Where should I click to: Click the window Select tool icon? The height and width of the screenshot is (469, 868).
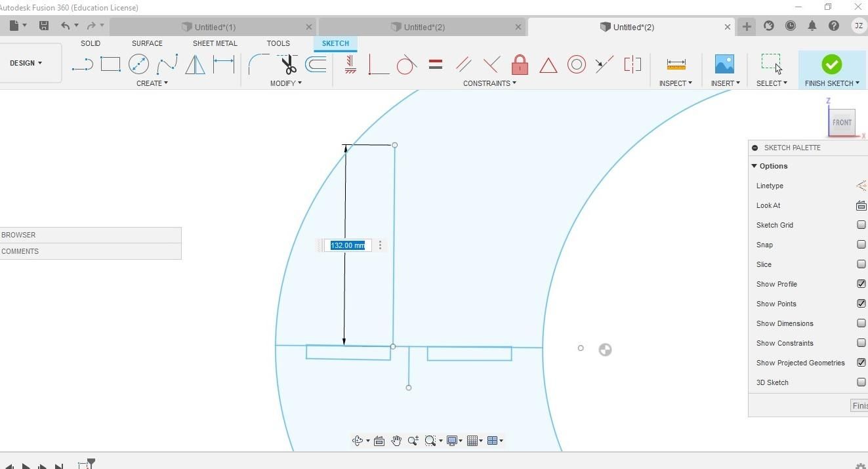(x=772, y=64)
